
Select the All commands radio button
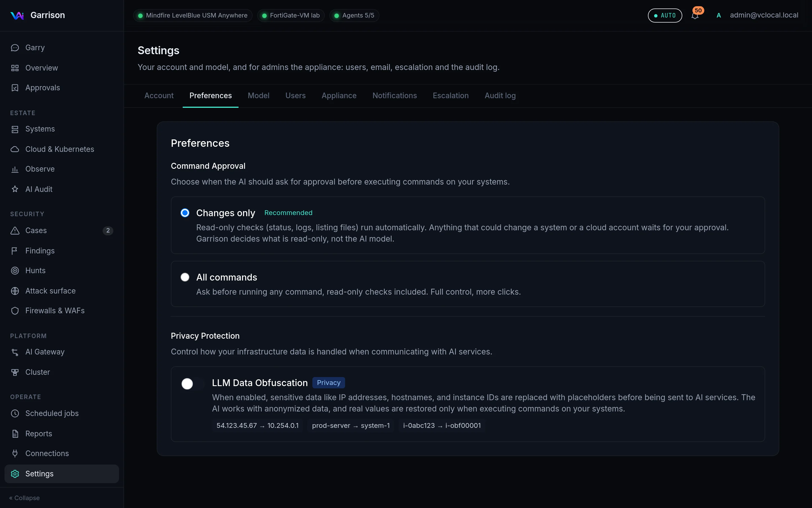coord(185,277)
